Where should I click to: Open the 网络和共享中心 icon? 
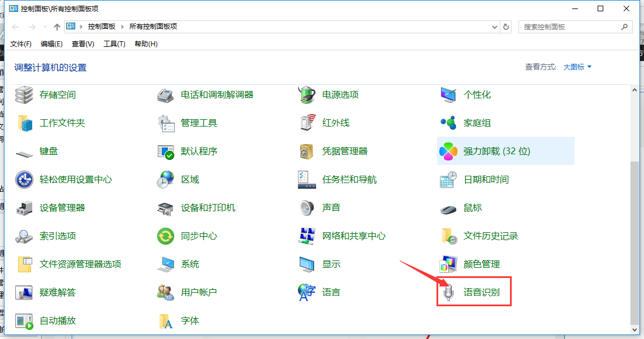[x=307, y=236]
